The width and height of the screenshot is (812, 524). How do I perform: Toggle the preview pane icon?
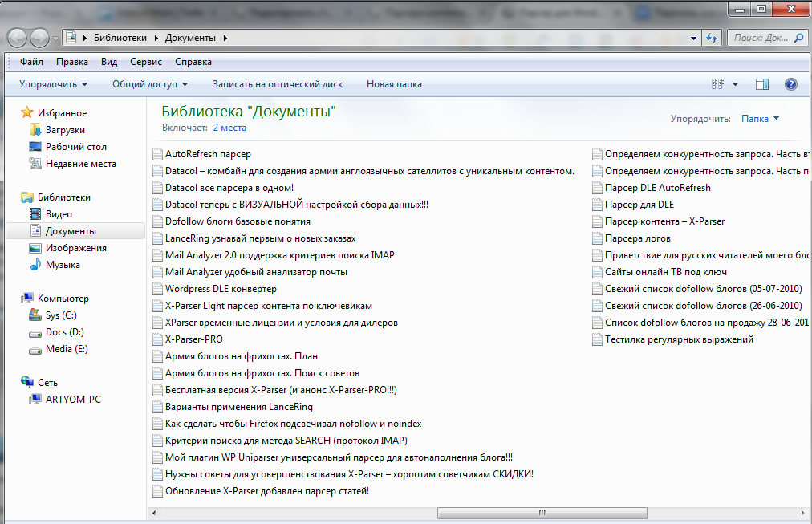[x=762, y=84]
